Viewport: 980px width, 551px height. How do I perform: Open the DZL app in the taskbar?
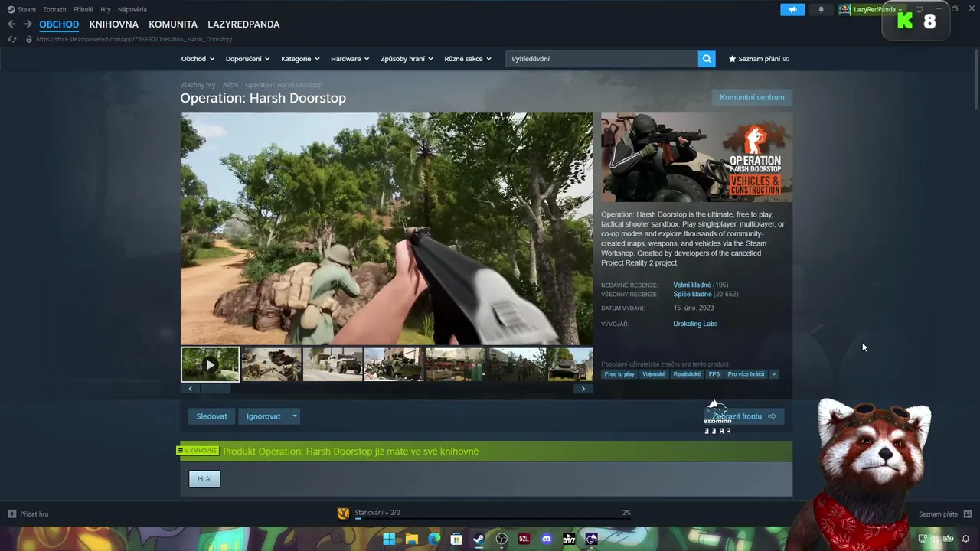[x=524, y=539]
